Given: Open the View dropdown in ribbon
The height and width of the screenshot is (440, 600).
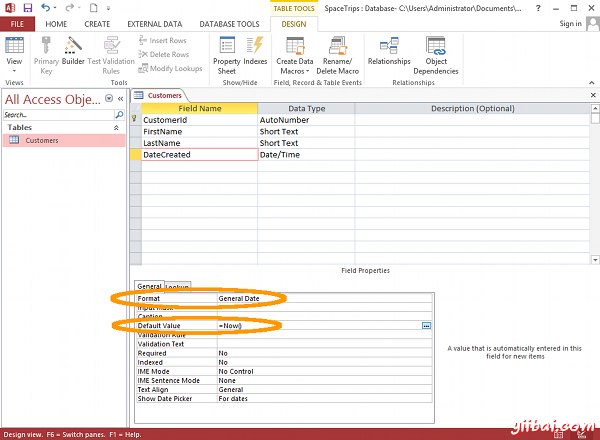Looking at the screenshot, I should tap(14, 62).
